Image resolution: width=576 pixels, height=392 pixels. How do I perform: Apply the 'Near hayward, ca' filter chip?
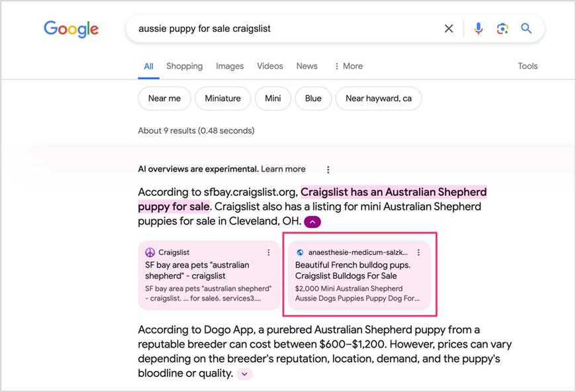tap(378, 99)
